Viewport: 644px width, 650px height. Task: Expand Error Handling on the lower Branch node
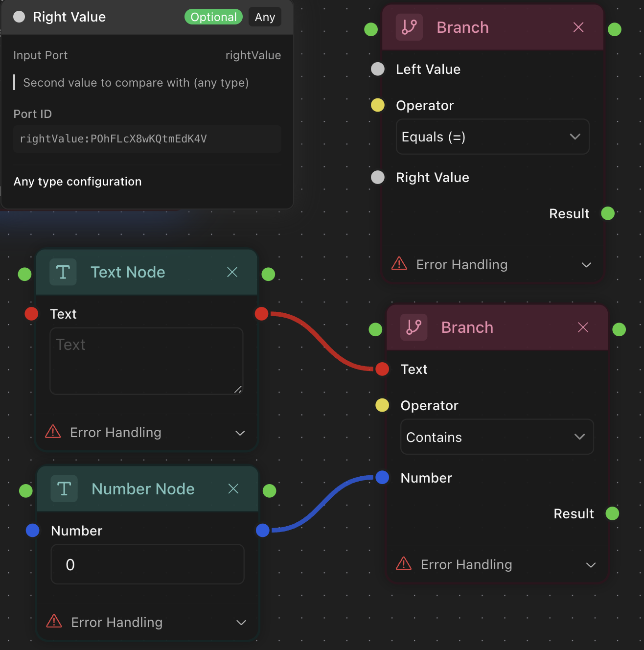coord(591,565)
